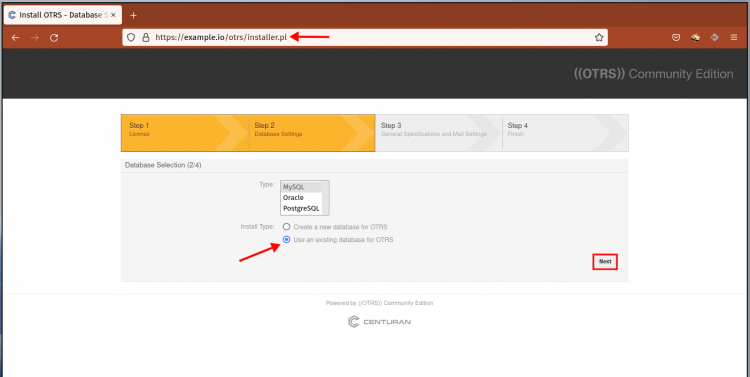750x377 pixels.
Task: Click the padlock site security icon
Action: (x=146, y=38)
